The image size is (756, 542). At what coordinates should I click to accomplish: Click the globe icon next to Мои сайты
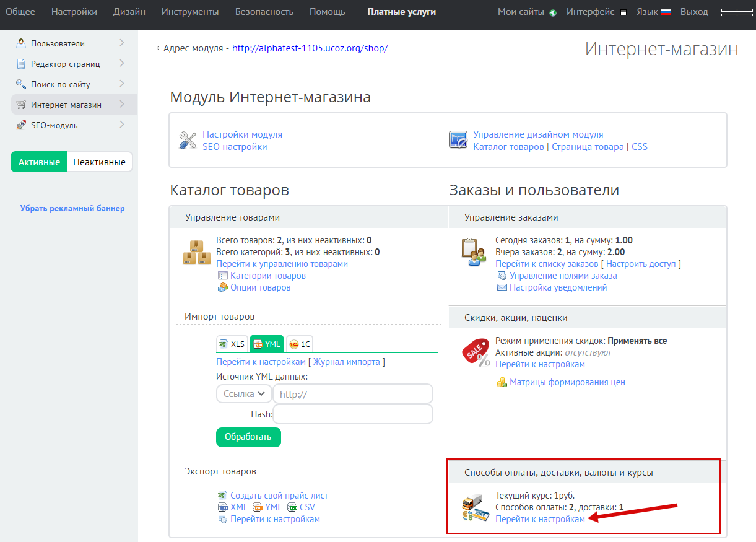coord(553,12)
